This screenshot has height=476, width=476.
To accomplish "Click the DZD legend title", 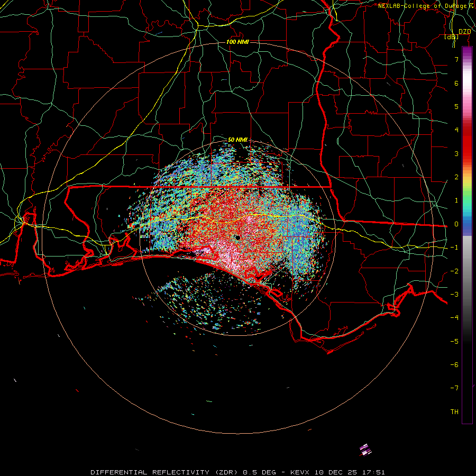I will pyautogui.click(x=464, y=32).
